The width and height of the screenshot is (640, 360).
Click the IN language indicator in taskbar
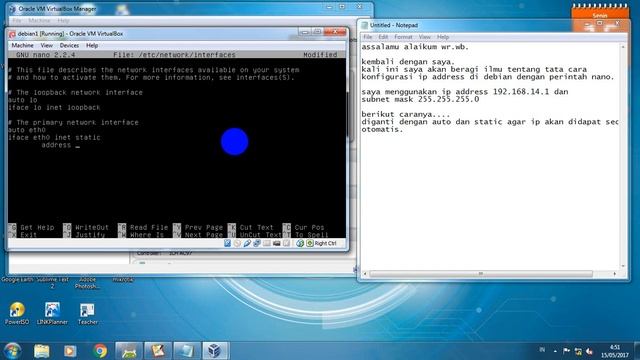[x=542, y=350]
